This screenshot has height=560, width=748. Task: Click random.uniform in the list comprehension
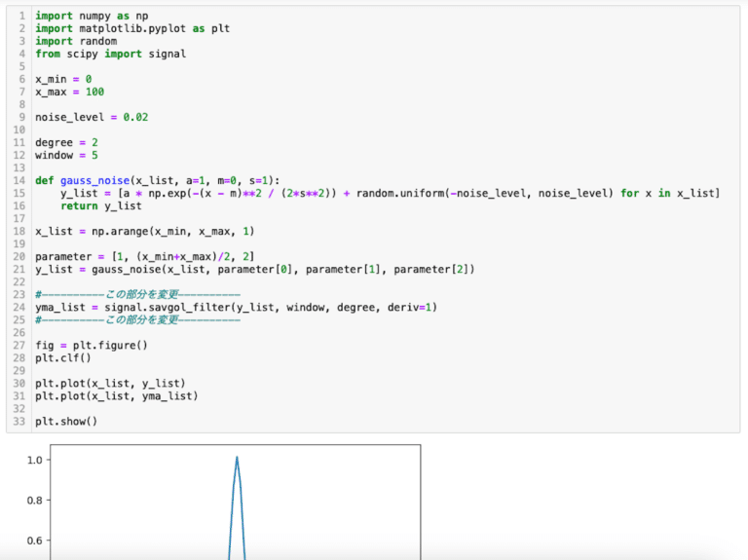(399, 193)
